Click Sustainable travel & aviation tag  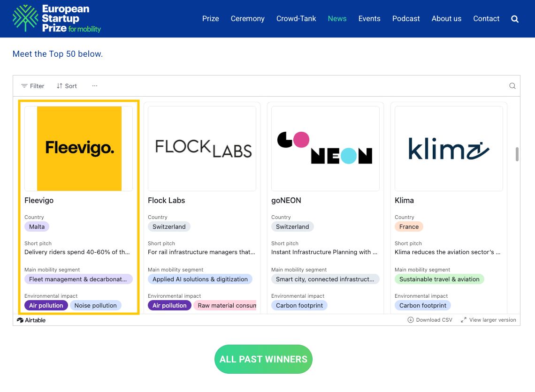(x=439, y=279)
